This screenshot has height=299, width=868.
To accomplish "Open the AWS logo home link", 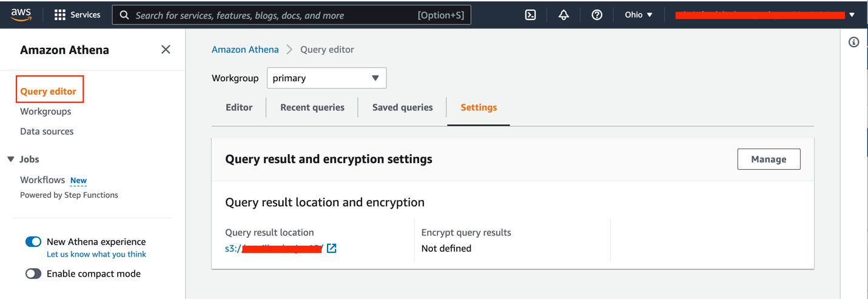I will (x=21, y=15).
